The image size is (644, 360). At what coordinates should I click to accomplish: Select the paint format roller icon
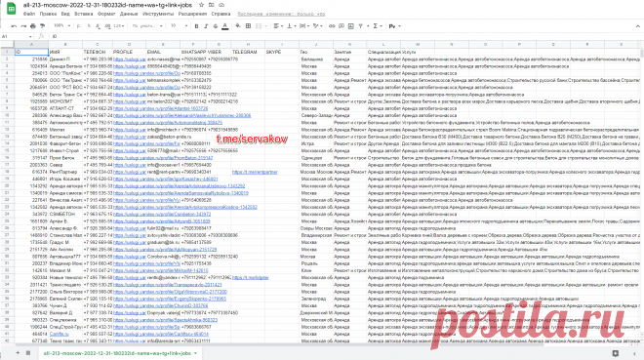42,26
